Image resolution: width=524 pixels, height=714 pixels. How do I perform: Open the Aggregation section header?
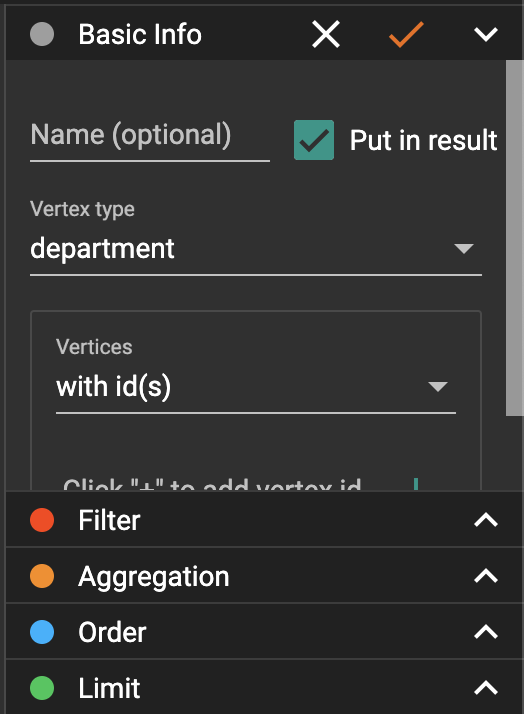tap(264, 576)
